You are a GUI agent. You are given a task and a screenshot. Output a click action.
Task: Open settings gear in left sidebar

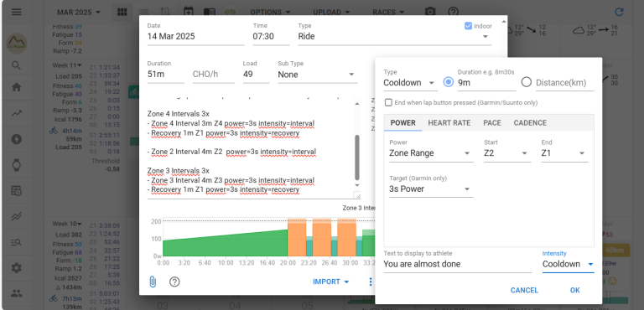[17, 268]
